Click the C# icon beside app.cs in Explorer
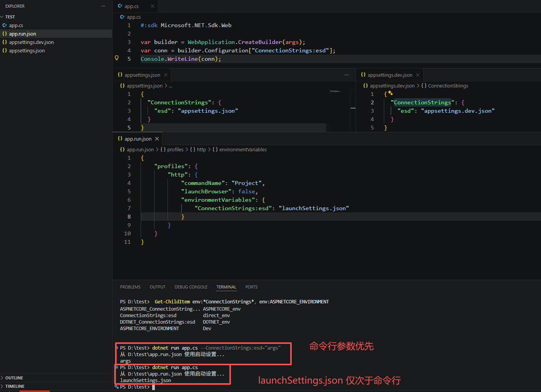The width and height of the screenshot is (541, 392). [5, 25]
